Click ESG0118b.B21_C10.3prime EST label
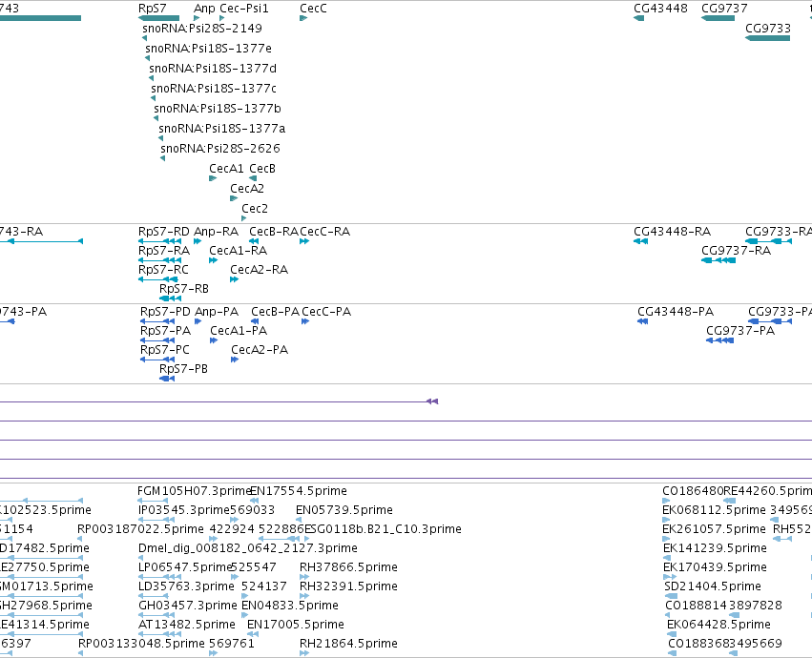The width and height of the screenshot is (812, 658). [x=383, y=529]
